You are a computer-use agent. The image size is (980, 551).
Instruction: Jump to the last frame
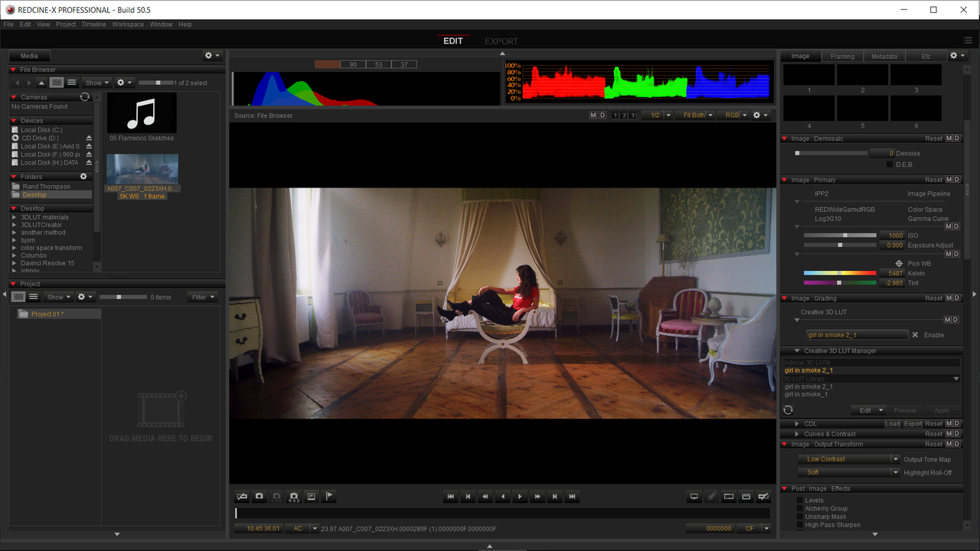pyautogui.click(x=572, y=497)
